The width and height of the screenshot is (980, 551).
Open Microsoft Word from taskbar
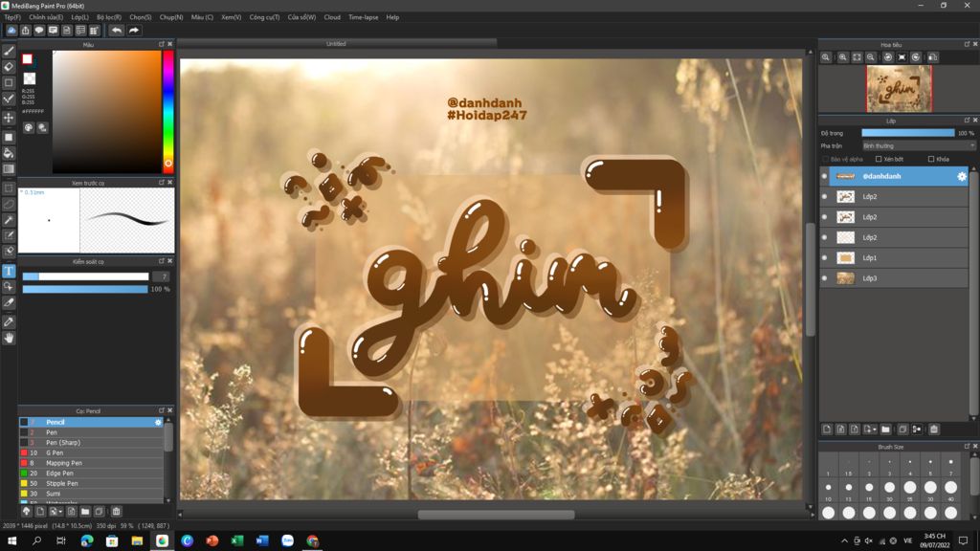(262, 541)
